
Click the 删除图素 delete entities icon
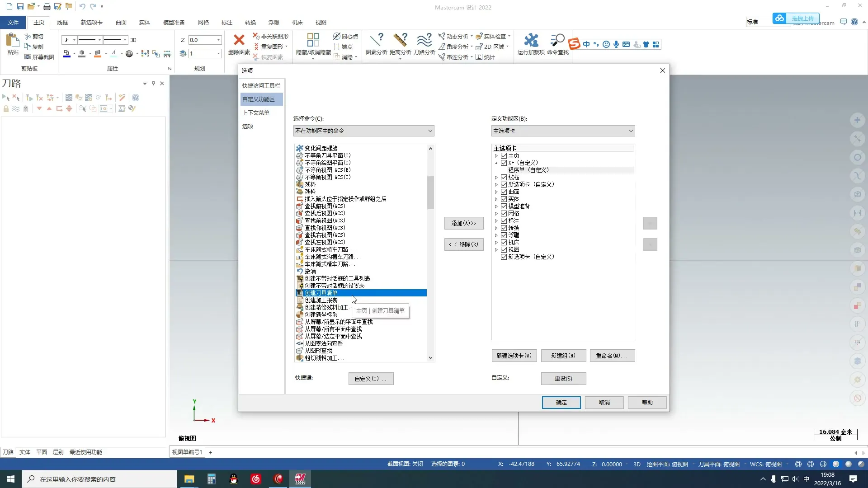(238, 44)
